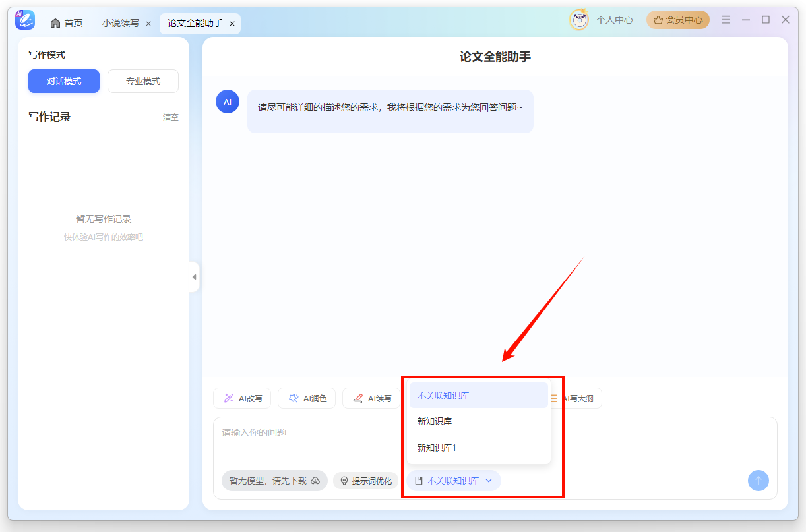Open the 不关联知识库 dropdown
This screenshot has height=532, width=806.
click(x=454, y=481)
